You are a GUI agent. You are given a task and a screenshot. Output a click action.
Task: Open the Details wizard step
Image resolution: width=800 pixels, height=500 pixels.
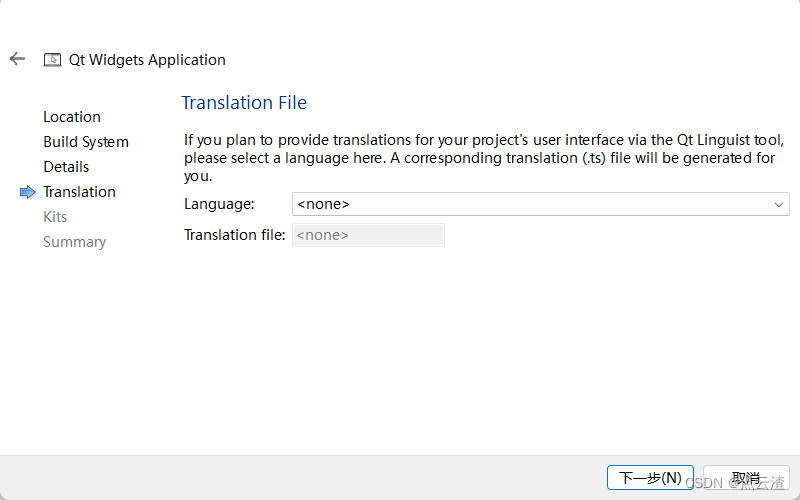coord(66,167)
